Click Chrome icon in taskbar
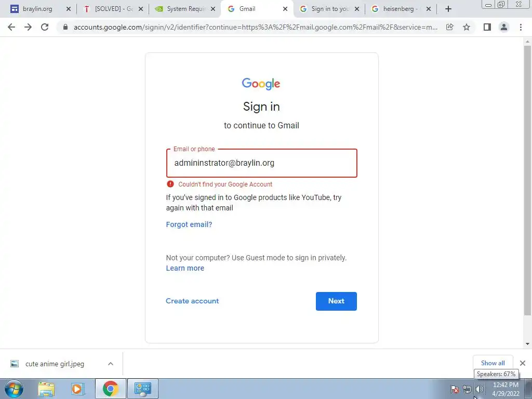The image size is (532, 399). (x=110, y=389)
